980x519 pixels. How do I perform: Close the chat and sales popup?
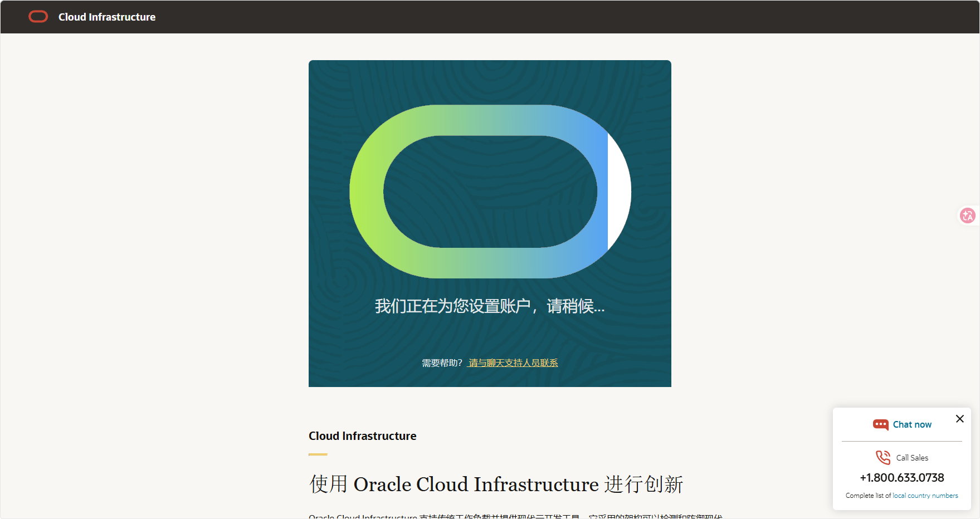959,419
